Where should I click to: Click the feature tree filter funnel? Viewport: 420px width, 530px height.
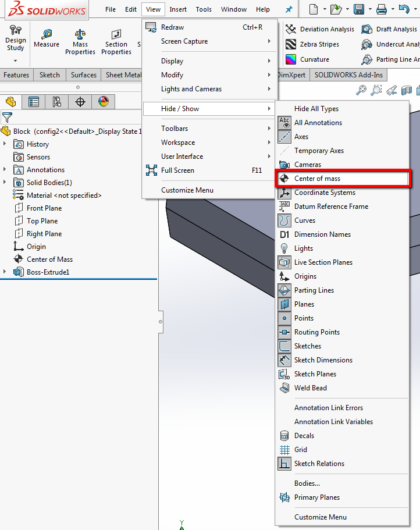(x=7, y=118)
